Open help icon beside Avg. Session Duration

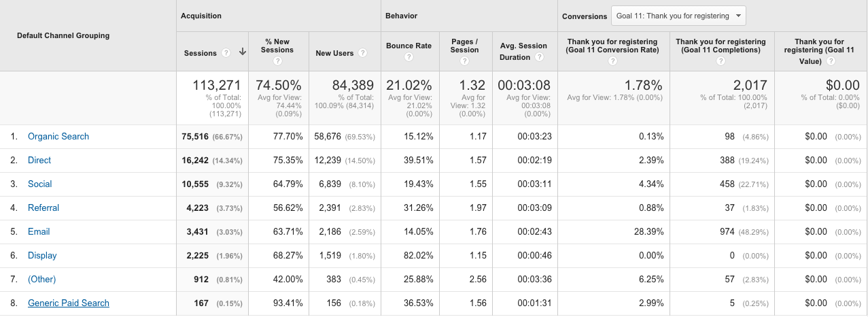(539, 57)
